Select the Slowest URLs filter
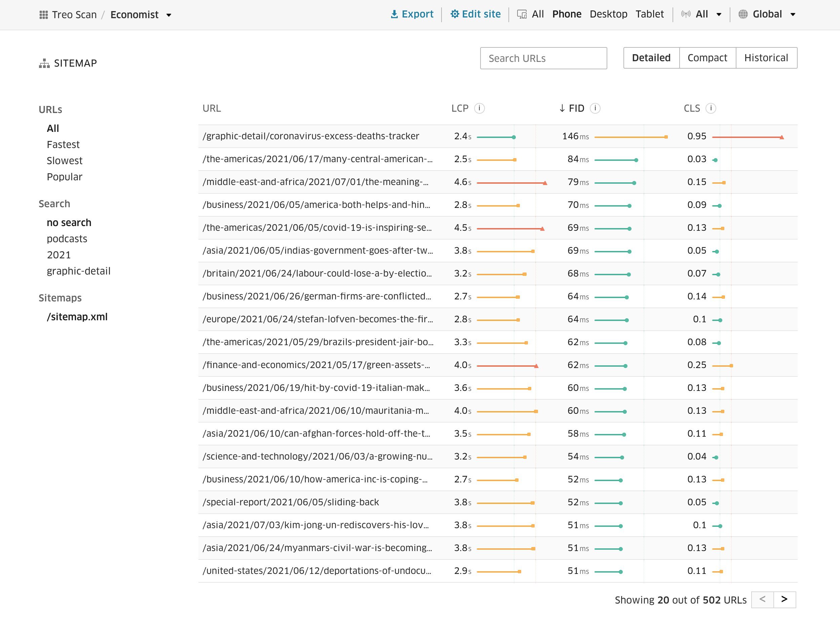Screen dimensions: 840x619 point(65,160)
